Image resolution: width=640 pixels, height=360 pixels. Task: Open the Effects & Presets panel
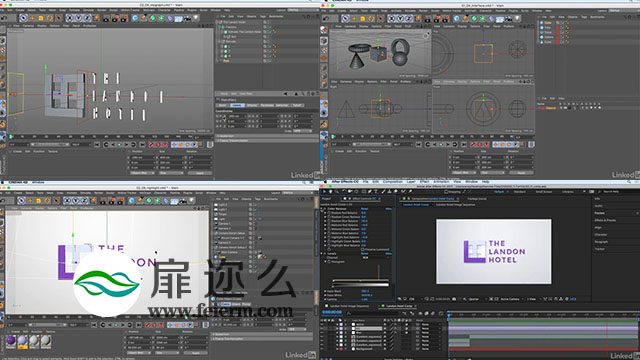tap(605, 220)
